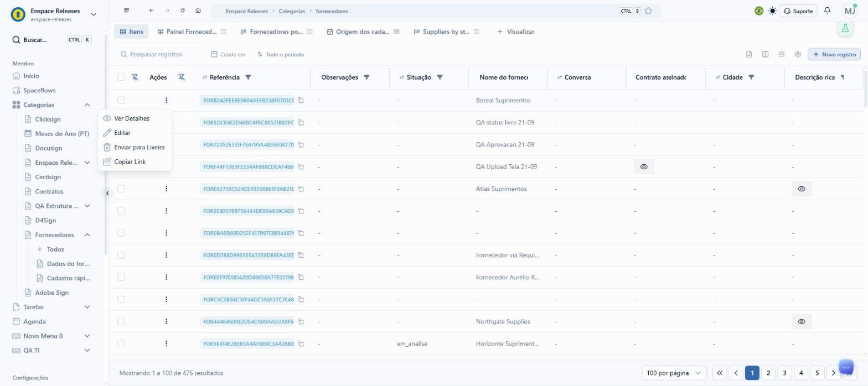The image size is (868, 386).
Task: Switch to Origem dos cada... tab
Action: pos(363,32)
